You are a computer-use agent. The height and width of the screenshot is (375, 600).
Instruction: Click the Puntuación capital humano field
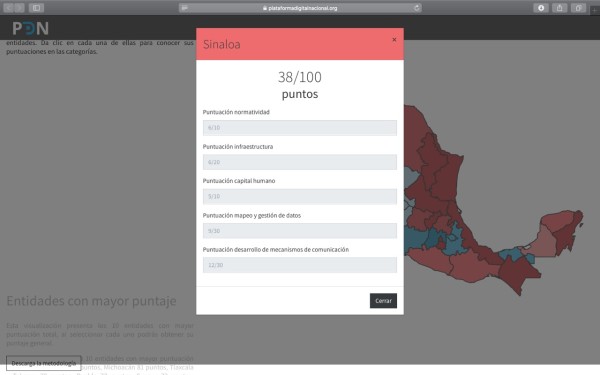tap(300, 196)
